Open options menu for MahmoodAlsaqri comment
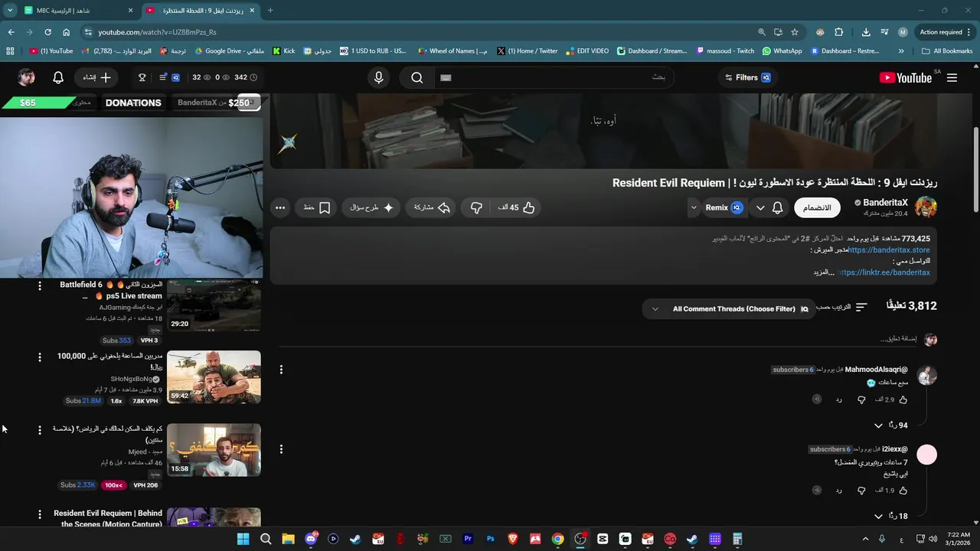This screenshot has height=551, width=980. click(x=281, y=370)
